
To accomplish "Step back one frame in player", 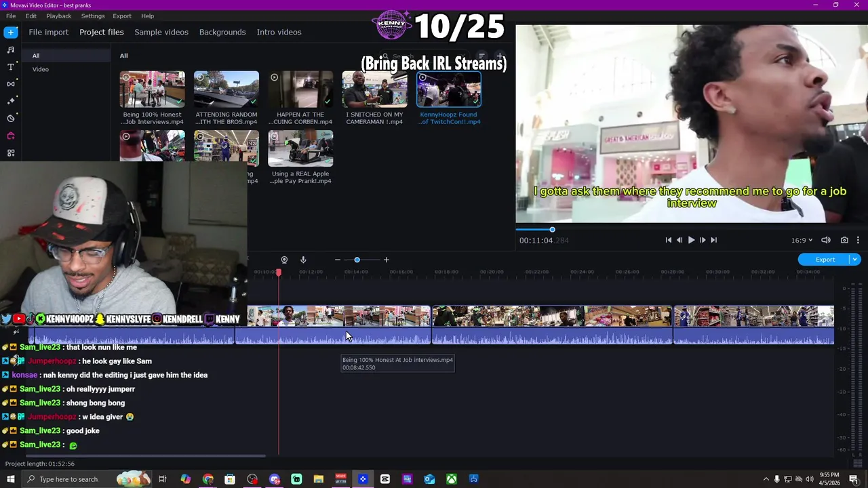I will [679, 240].
